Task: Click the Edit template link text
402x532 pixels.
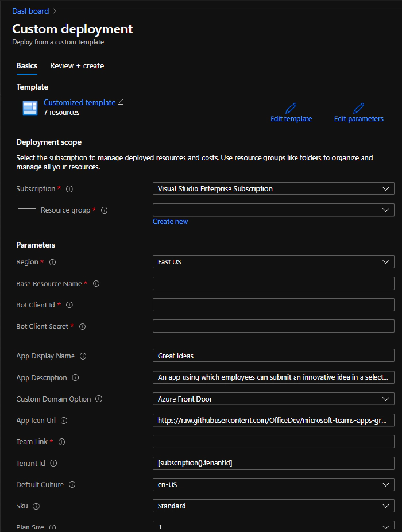Action: 291,119
